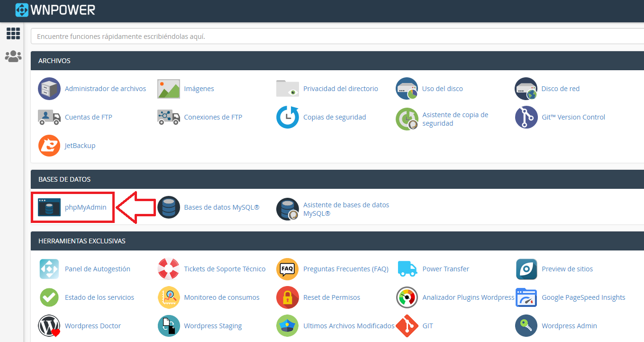Open the Privacidad del directorio link
This screenshot has width=644, height=342.
pos(341,89)
